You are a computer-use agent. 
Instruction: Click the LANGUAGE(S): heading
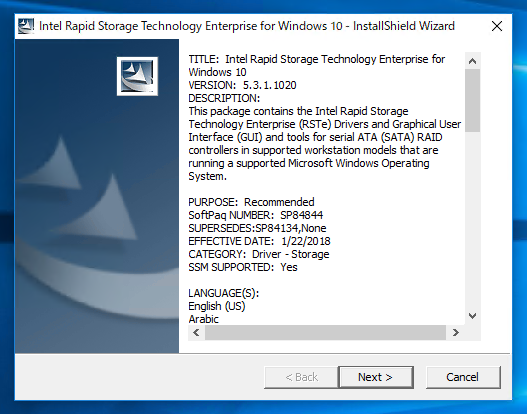pyautogui.click(x=224, y=293)
